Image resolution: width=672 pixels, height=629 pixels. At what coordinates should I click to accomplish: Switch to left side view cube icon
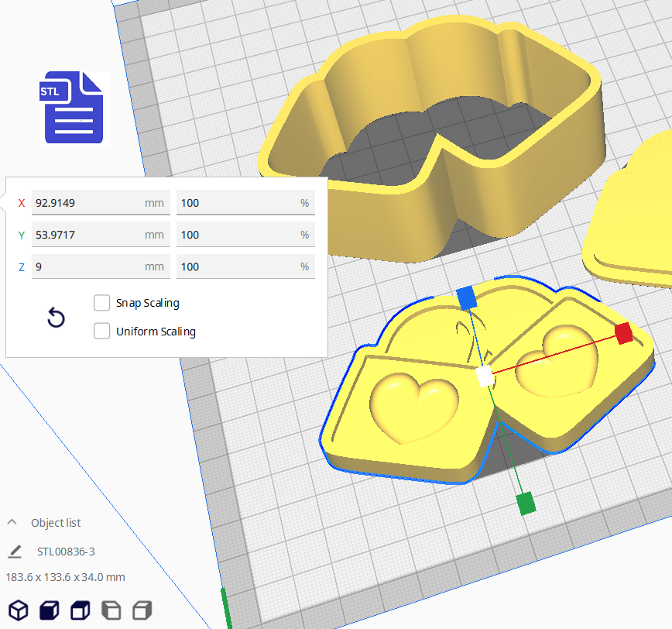[x=111, y=610]
